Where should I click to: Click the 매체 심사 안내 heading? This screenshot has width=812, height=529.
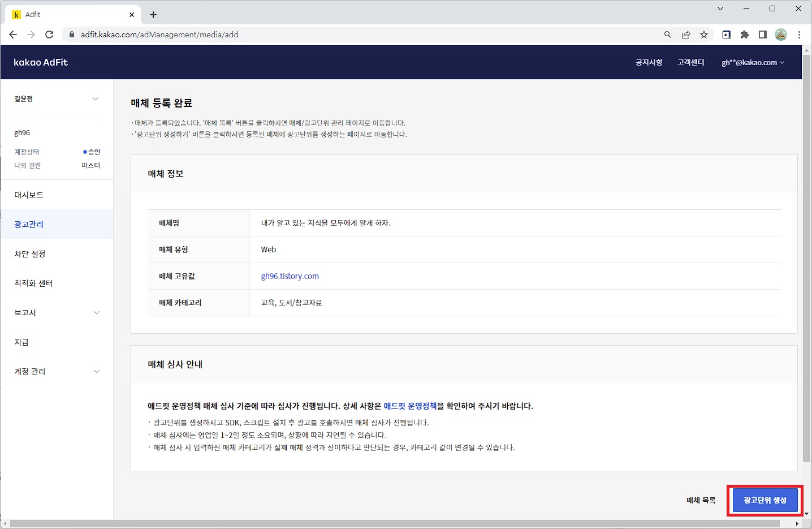point(175,364)
